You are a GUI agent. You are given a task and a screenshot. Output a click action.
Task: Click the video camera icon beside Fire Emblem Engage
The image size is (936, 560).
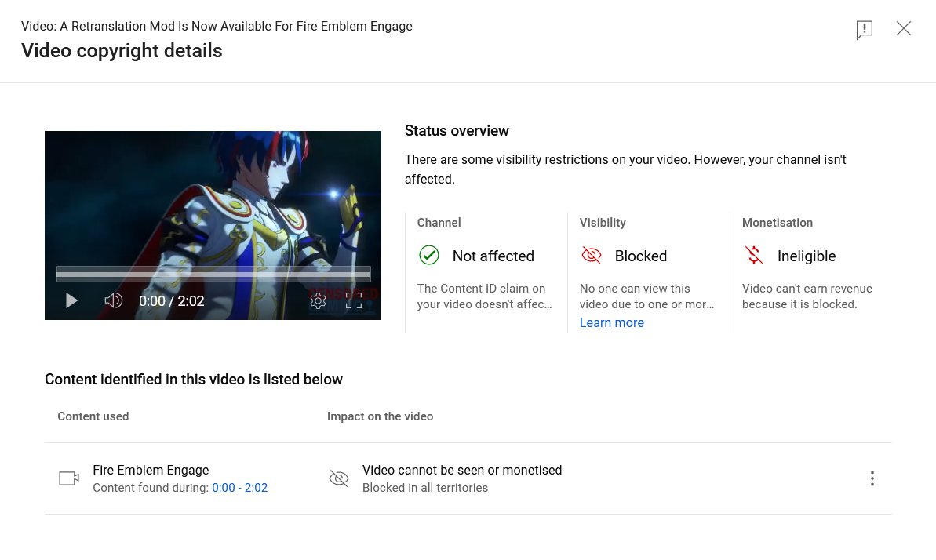coord(69,478)
